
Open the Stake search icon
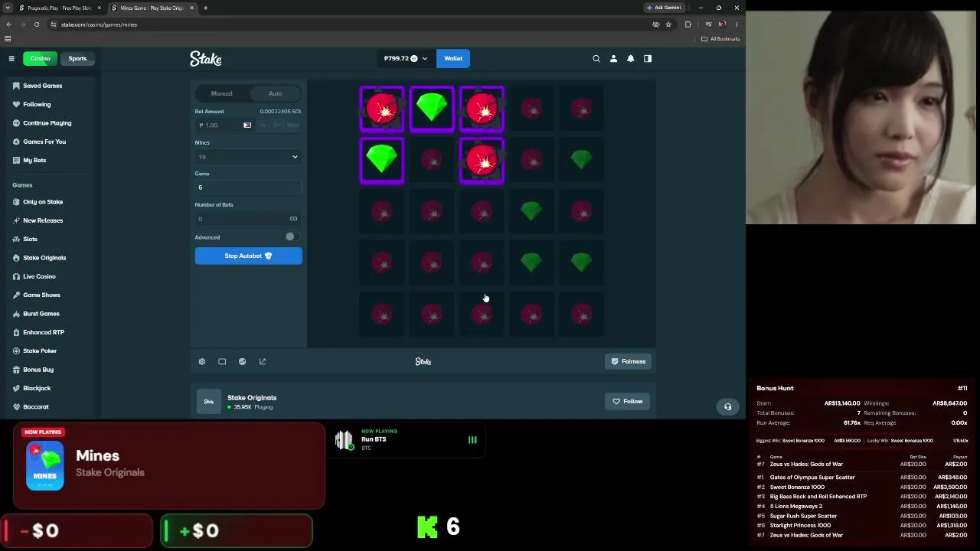[596, 58]
